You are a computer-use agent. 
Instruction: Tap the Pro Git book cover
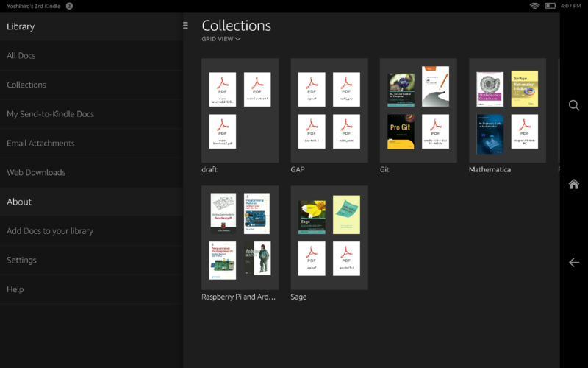[401, 132]
